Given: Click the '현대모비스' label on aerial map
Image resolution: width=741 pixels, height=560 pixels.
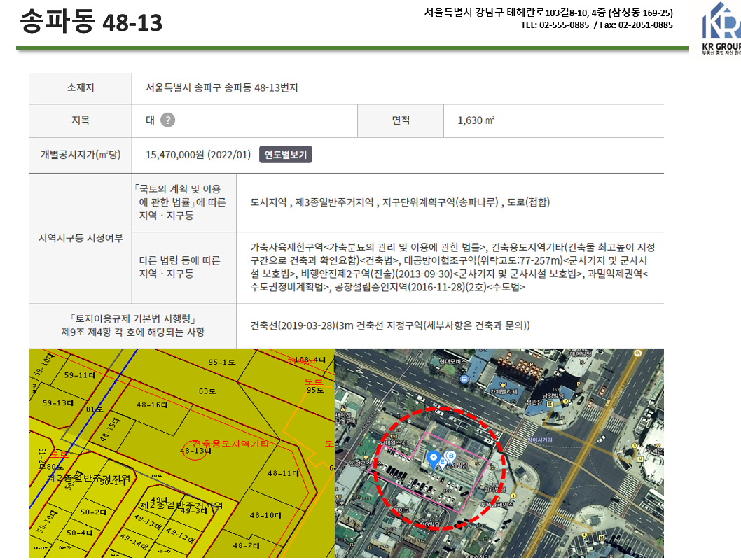Looking at the screenshot, I should [452, 361].
